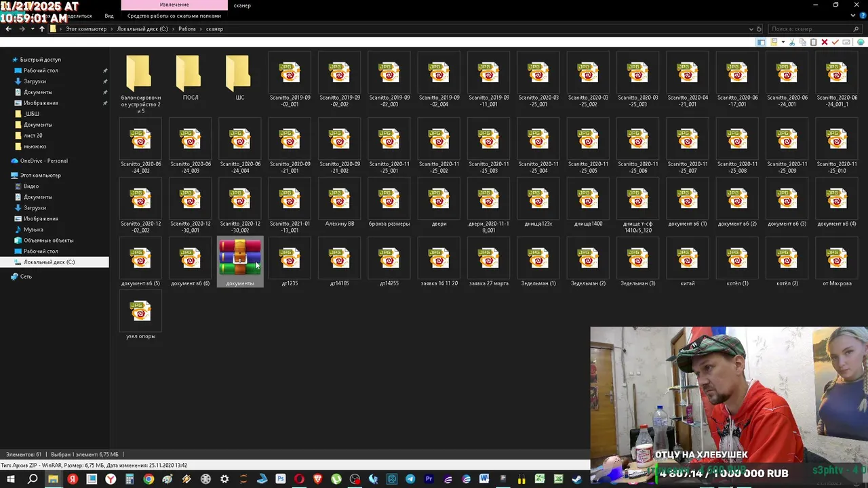The width and height of the screenshot is (868, 488).
Task: Select the "документы" WinRAR archive
Action: (240, 262)
